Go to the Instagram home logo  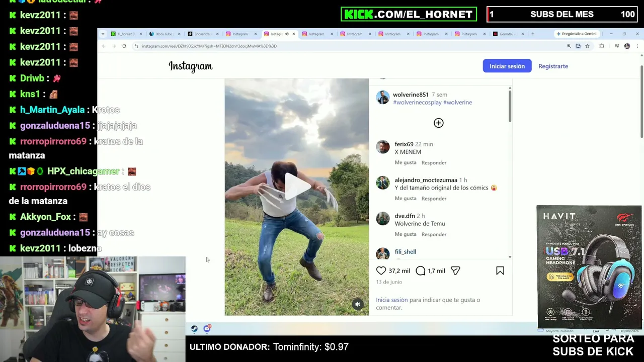coord(191,66)
